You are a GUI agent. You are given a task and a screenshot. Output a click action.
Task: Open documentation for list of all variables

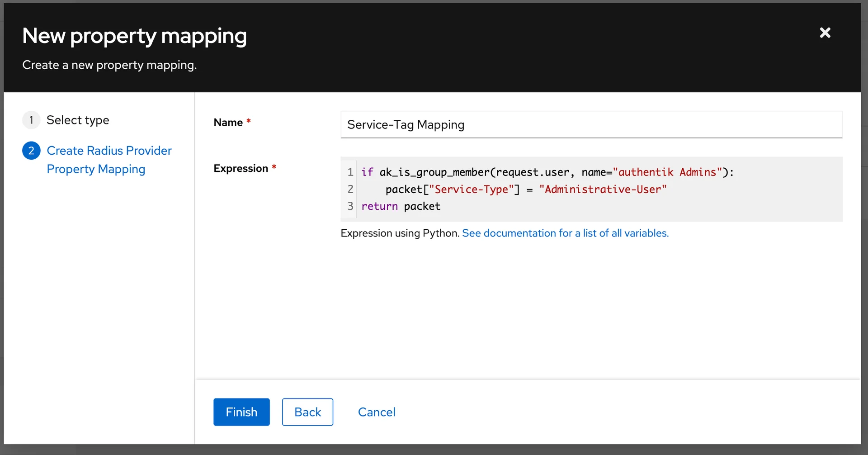tap(565, 233)
